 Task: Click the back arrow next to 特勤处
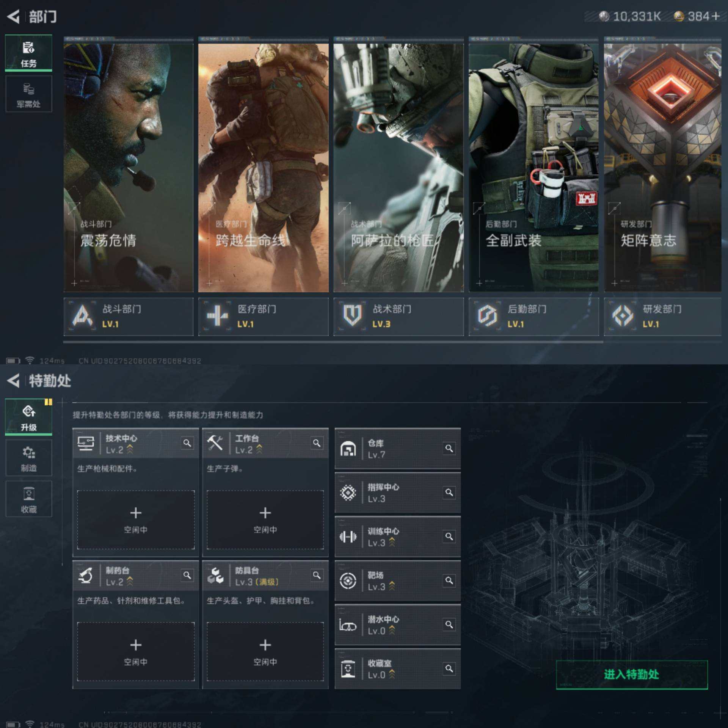[x=14, y=380]
